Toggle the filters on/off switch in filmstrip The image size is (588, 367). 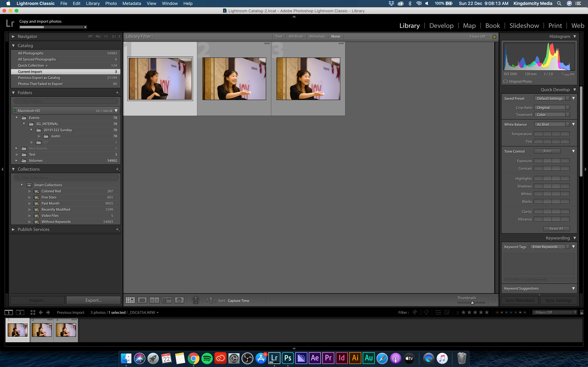[581, 313]
